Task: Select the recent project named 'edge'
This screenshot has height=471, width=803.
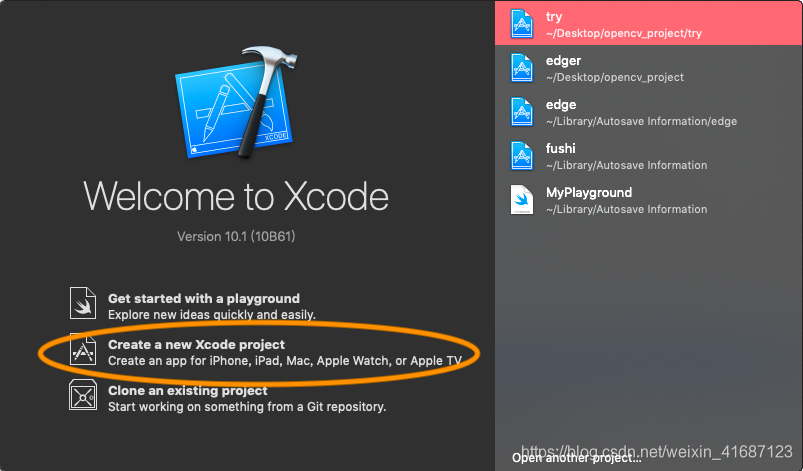Action: pos(649,112)
